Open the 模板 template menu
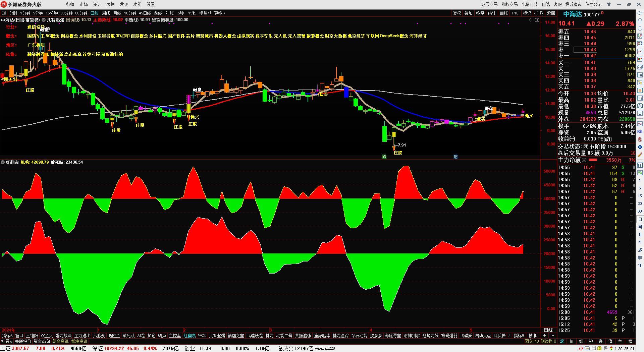Screen dimensions: 644x352 click(x=533, y=336)
